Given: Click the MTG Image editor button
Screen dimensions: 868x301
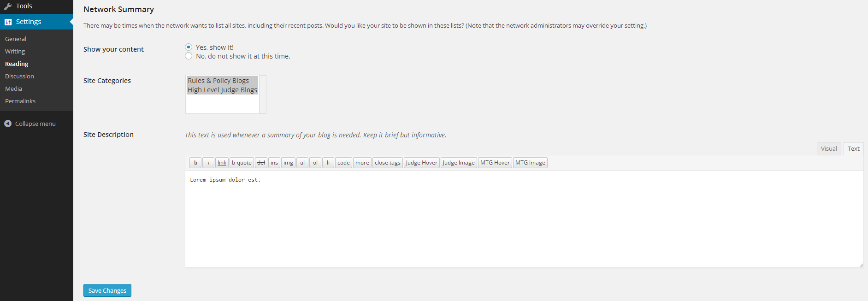Looking at the screenshot, I should (530, 163).
